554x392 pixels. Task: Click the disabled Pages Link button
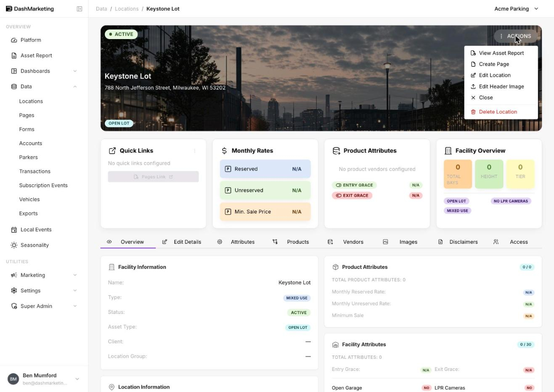pyautogui.click(x=154, y=177)
